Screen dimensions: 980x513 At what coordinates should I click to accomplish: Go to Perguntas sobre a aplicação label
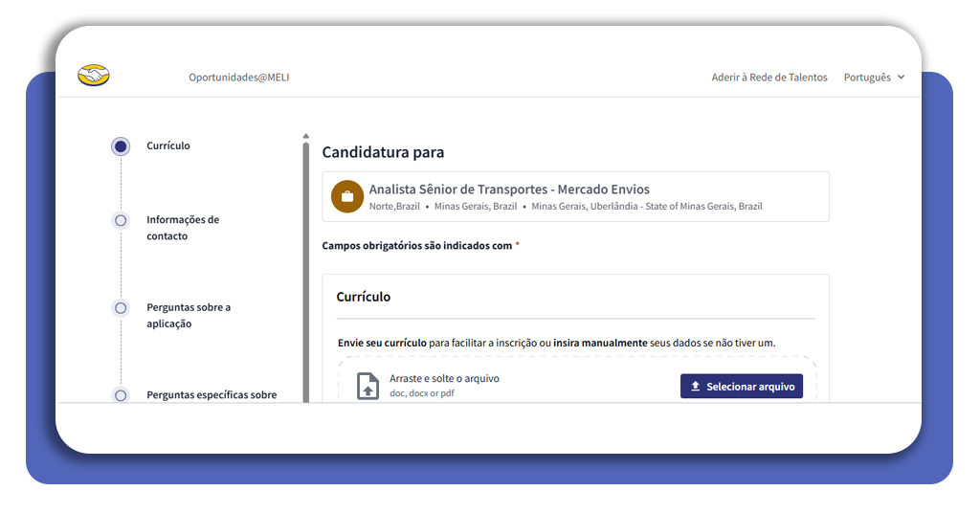pos(189,315)
